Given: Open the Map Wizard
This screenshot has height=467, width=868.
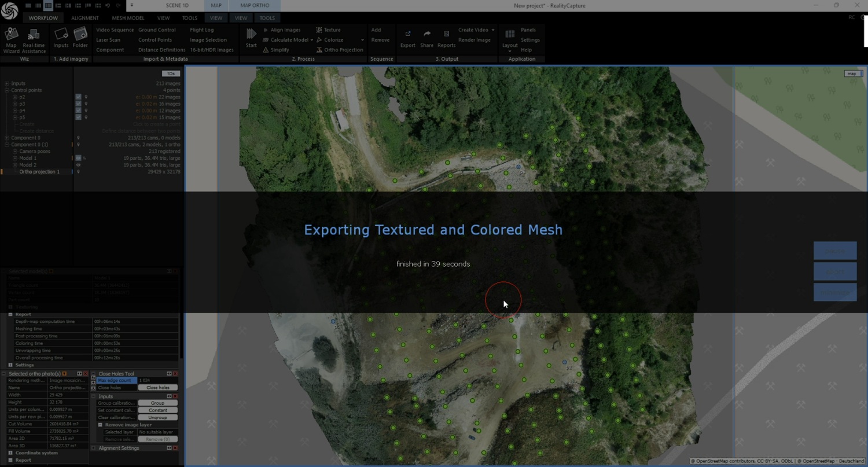Looking at the screenshot, I should click(11, 38).
